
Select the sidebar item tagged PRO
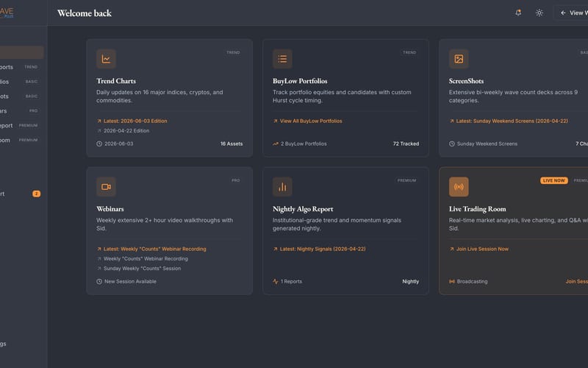(x=21, y=111)
